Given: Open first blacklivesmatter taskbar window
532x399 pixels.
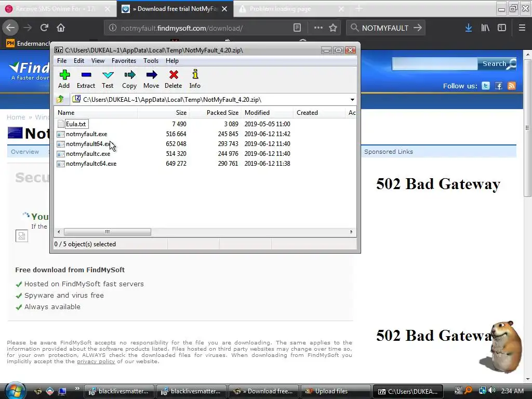Looking at the screenshot, I should coord(119,391).
